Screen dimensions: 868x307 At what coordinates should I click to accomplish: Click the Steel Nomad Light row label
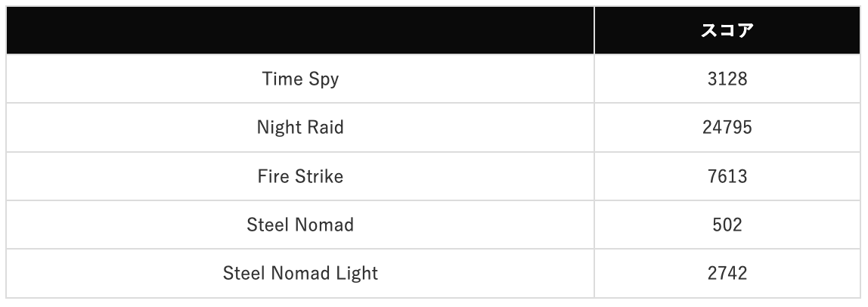(x=300, y=273)
